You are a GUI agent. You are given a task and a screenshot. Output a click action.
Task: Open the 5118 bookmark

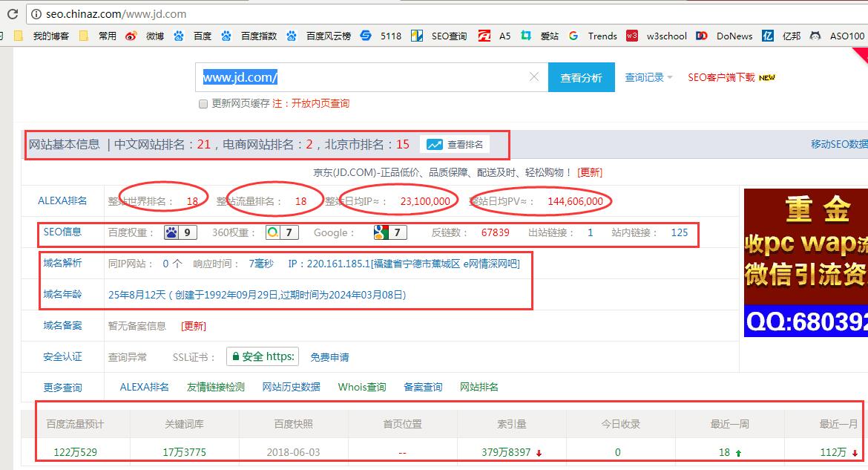click(381, 36)
